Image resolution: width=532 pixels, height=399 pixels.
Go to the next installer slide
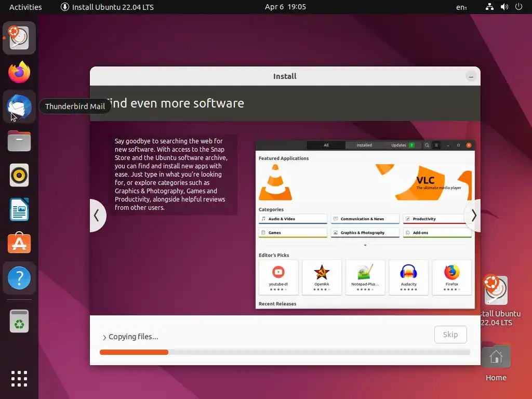coord(473,216)
